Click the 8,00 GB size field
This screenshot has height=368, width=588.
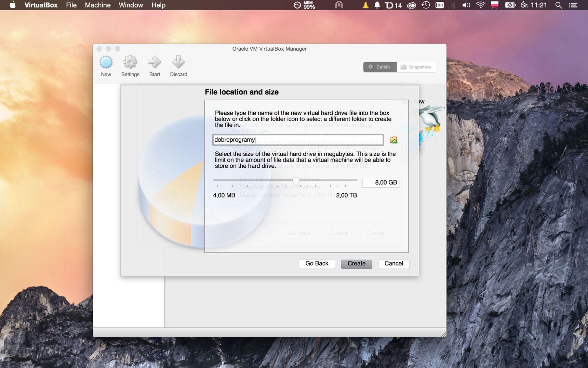(x=381, y=182)
